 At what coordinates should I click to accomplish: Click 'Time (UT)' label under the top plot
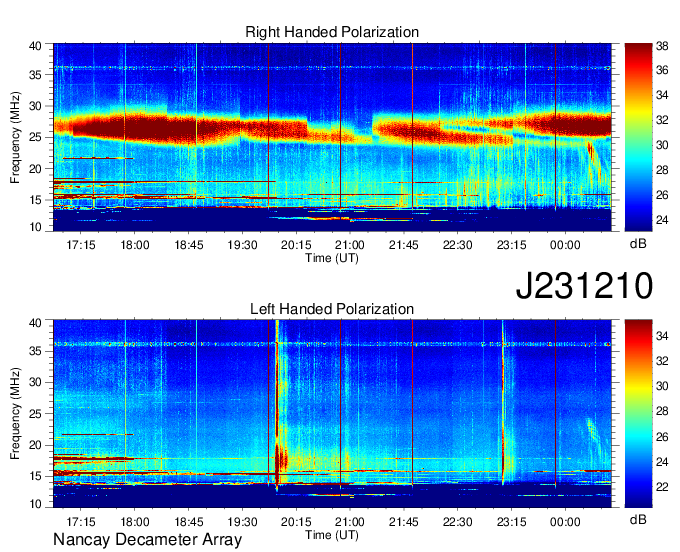tap(332, 258)
